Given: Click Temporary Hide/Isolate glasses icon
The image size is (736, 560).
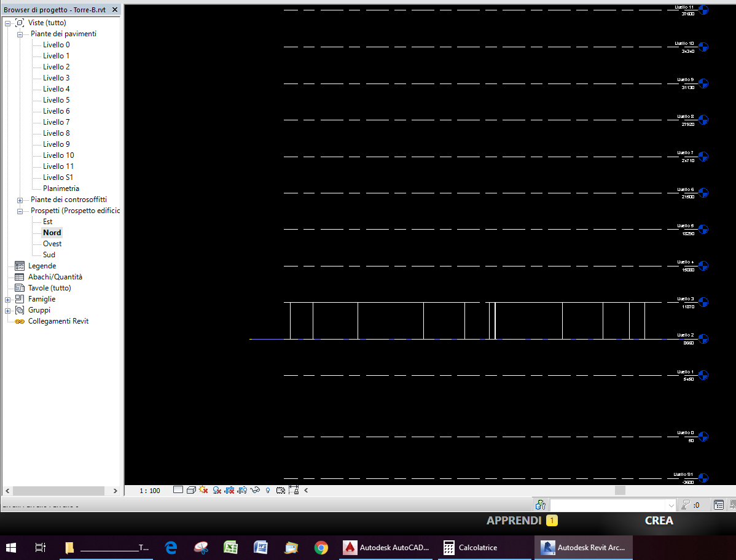Looking at the screenshot, I should pos(255,490).
